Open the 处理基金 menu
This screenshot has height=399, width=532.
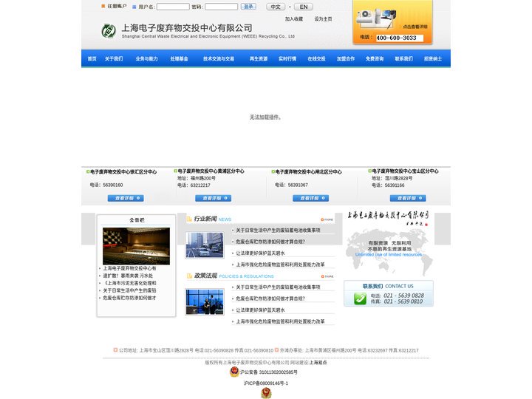(179, 58)
